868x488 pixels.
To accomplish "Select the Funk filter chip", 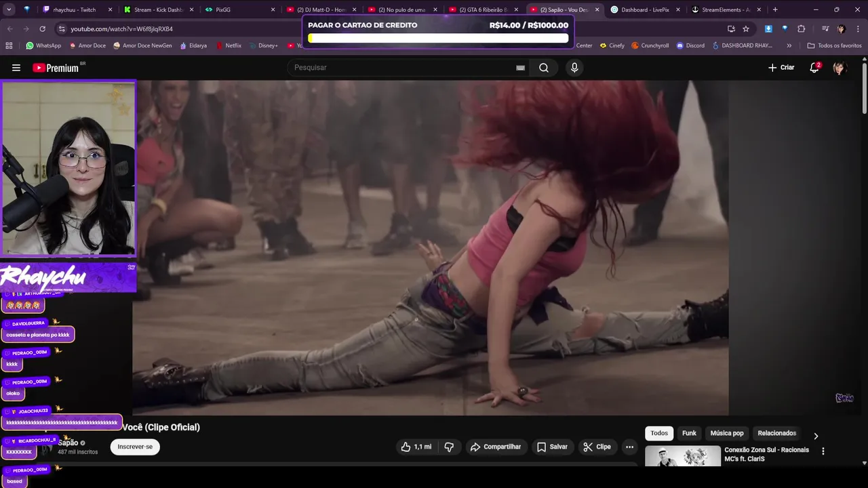I will pos(689,433).
